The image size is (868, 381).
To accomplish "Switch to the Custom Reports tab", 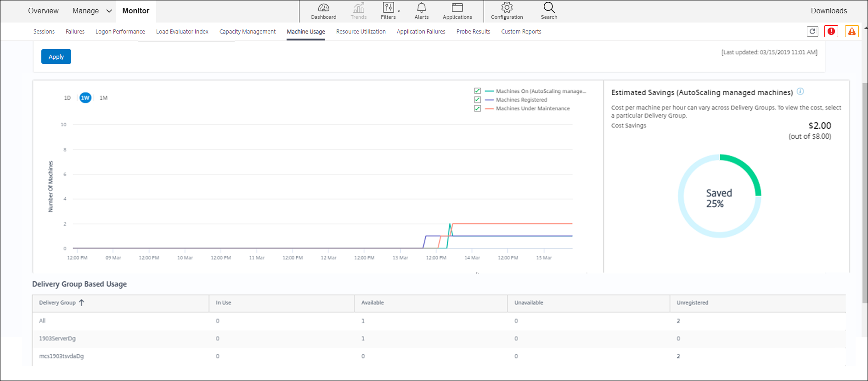I will (x=521, y=32).
